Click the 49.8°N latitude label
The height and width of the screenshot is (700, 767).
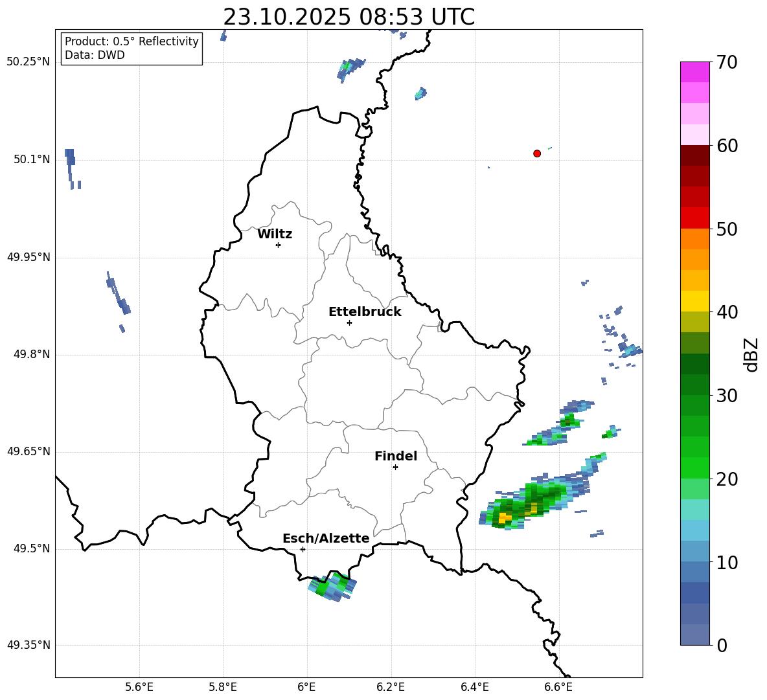(31, 354)
